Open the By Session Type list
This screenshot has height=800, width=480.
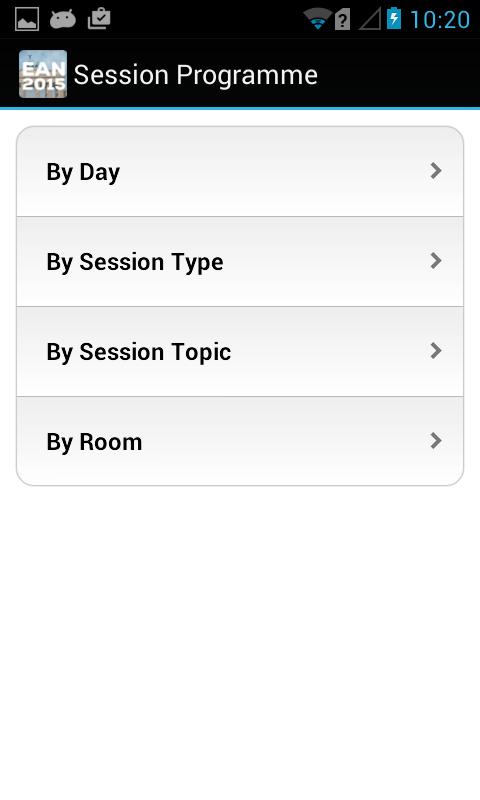240,262
